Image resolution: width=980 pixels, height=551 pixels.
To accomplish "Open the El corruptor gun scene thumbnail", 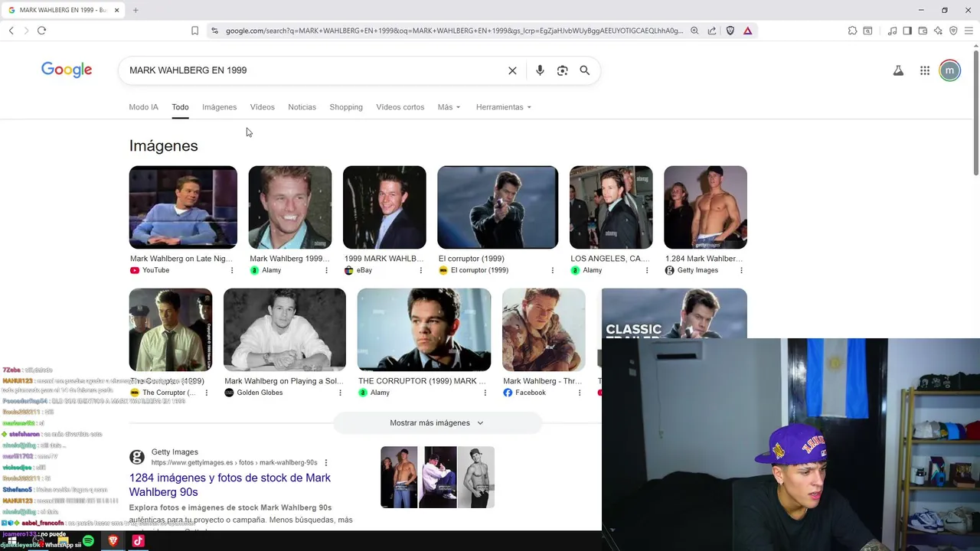I will click(498, 207).
